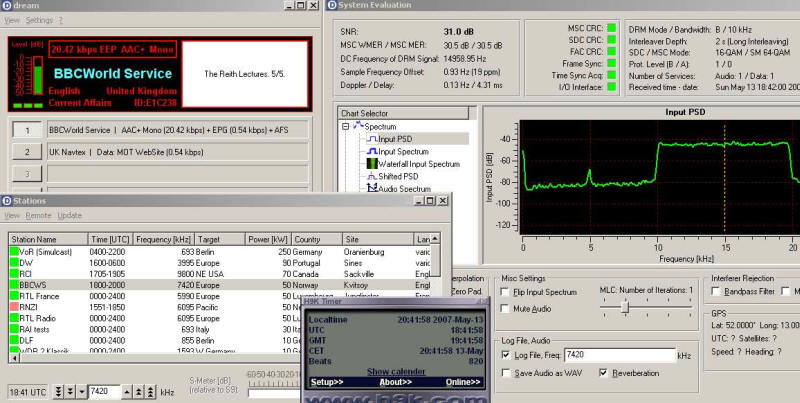Adjust MLC Number of Iterations slider handle
Viewport: 800px width, 403px height.
[x=625, y=307]
